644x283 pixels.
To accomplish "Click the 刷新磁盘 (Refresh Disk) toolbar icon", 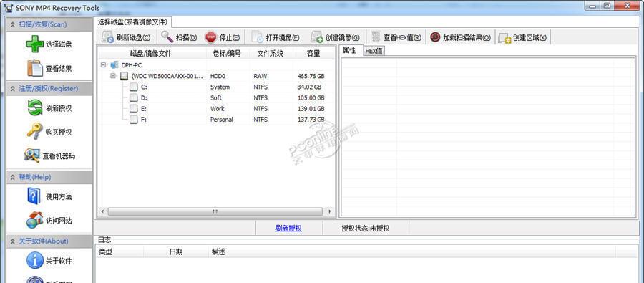I will pos(107,37).
